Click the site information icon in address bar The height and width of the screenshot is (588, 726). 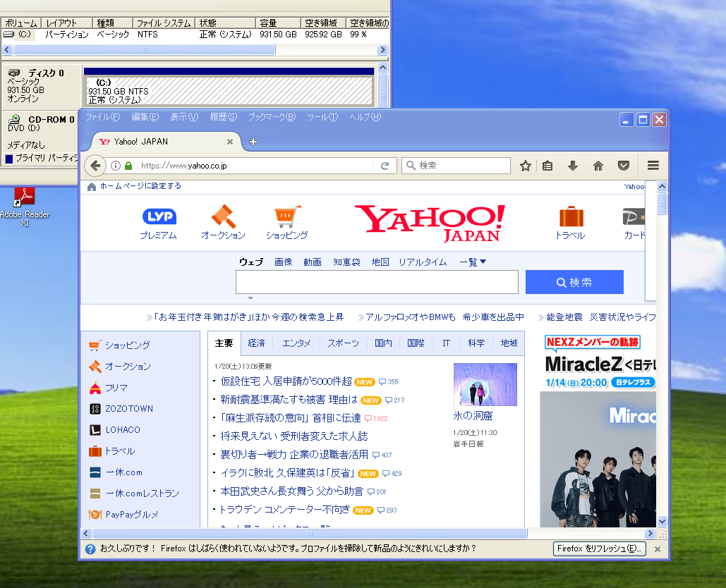pyautogui.click(x=116, y=166)
